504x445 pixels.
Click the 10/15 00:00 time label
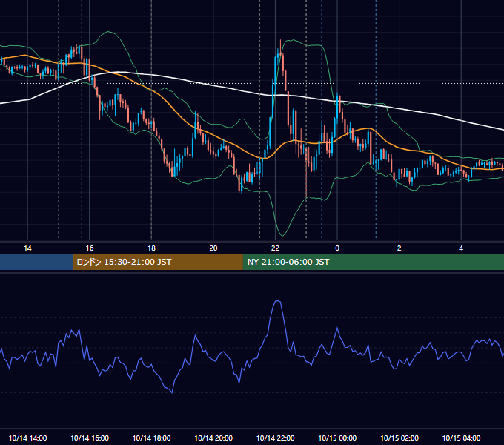coord(337,438)
